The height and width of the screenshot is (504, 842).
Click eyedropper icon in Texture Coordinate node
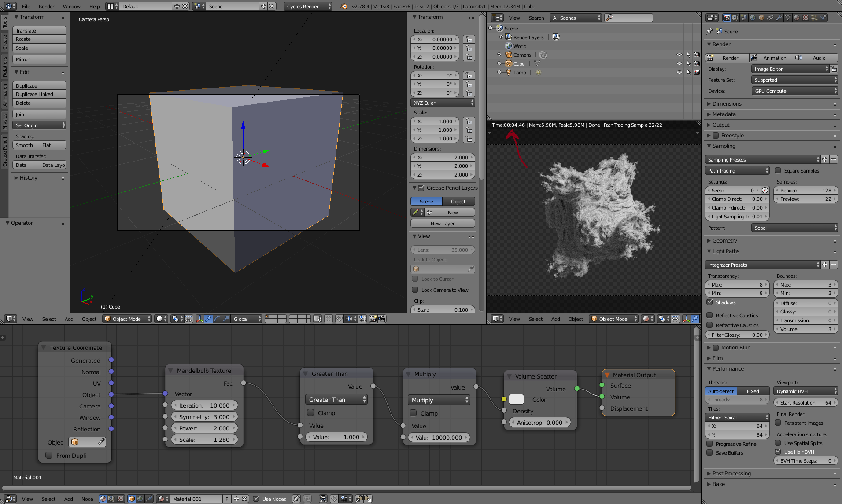tap(101, 442)
